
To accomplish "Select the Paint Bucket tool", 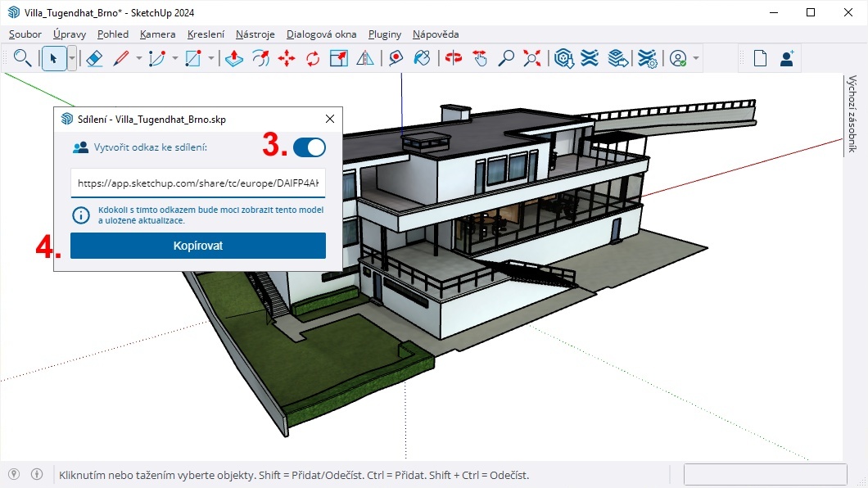I will click(423, 58).
